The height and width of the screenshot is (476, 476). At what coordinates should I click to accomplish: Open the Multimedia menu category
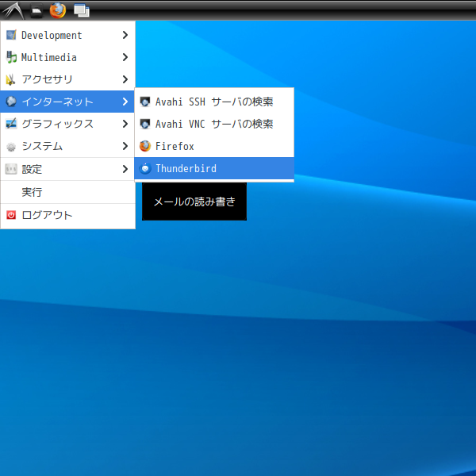point(67,57)
